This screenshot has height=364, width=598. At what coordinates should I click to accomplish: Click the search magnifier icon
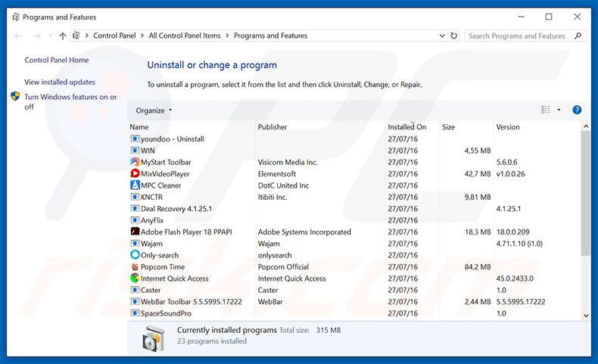click(x=578, y=36)
